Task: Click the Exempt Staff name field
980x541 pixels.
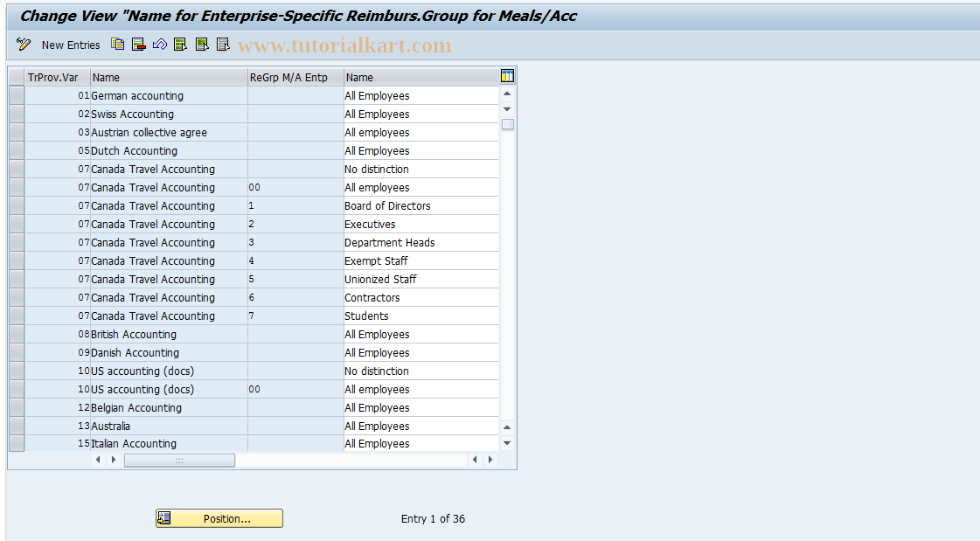Action: [x=420, y=260]
